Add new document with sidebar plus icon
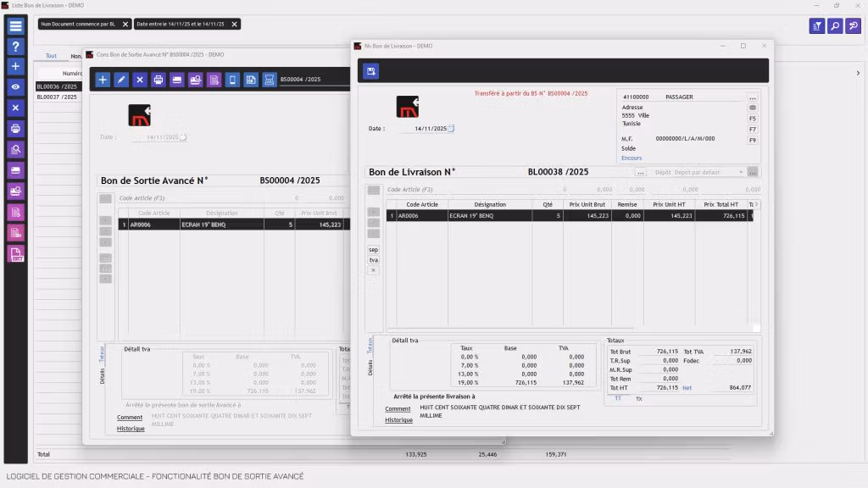The height and width of the screenshot is (488, 868). (x=15, y=66)
